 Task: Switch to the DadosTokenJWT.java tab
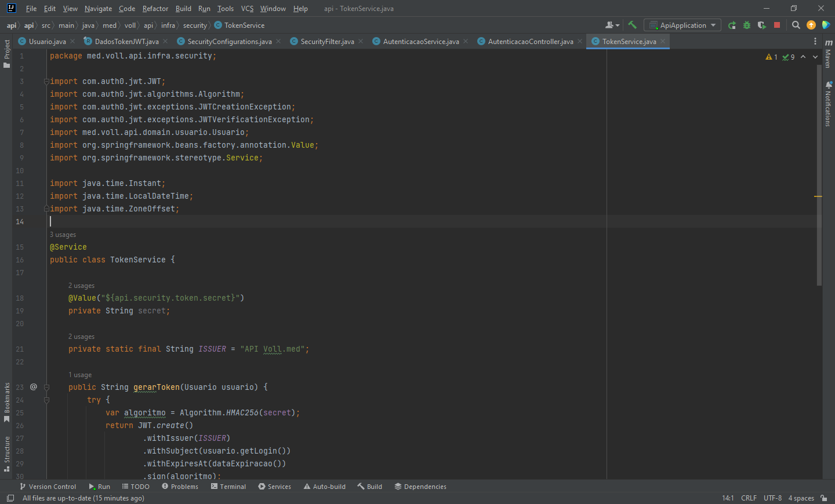point(126,41)
